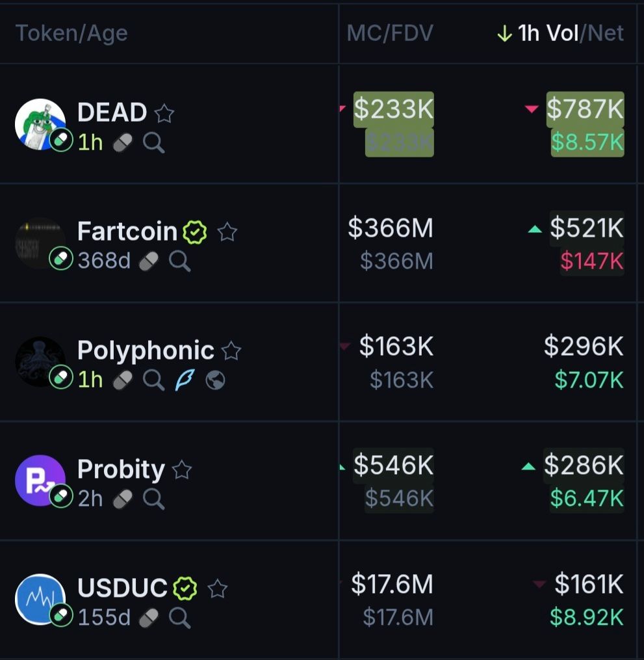644x660 pixels.
Task: Click the magnifier icon in Fartcoin row
Action: click(179, 261)
